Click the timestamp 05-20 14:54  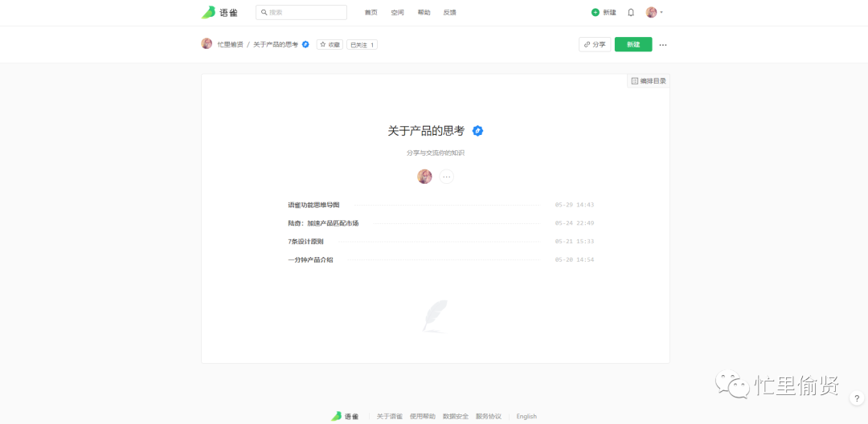pyautogui.click(x=574, y=259)
